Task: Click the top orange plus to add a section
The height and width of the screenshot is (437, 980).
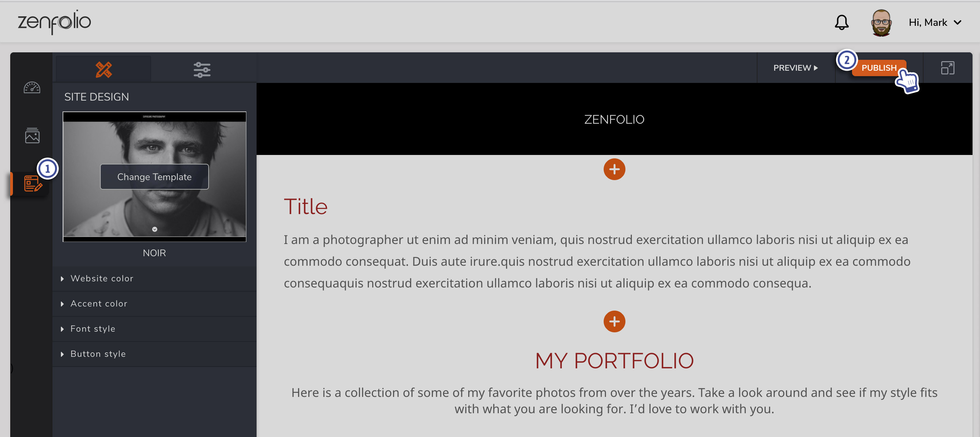Action: click(614, 170)
